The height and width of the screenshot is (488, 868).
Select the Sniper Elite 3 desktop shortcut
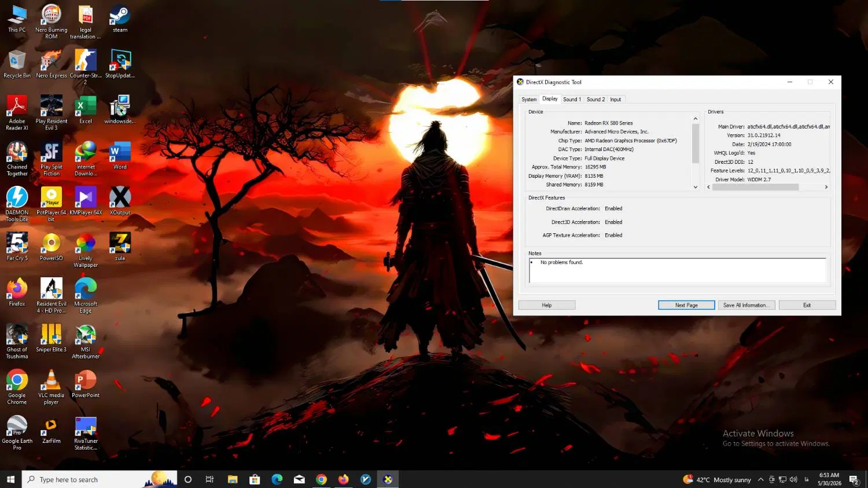point(51,338)
